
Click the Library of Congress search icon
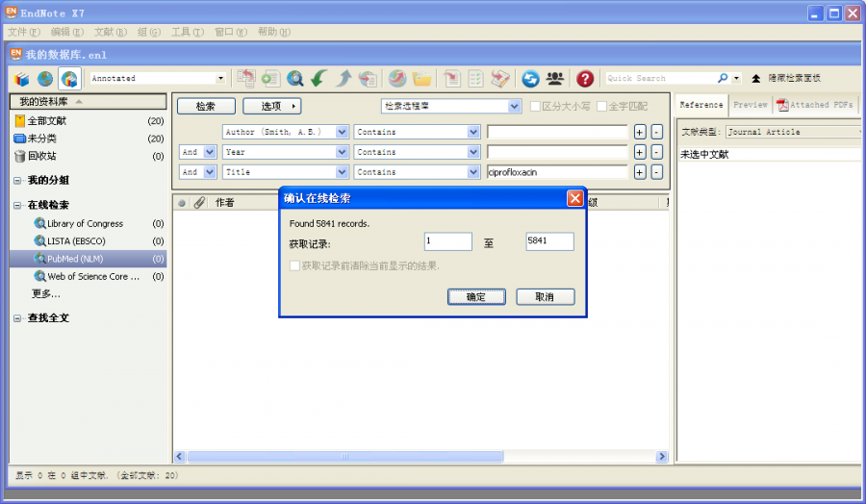point(39,223)
